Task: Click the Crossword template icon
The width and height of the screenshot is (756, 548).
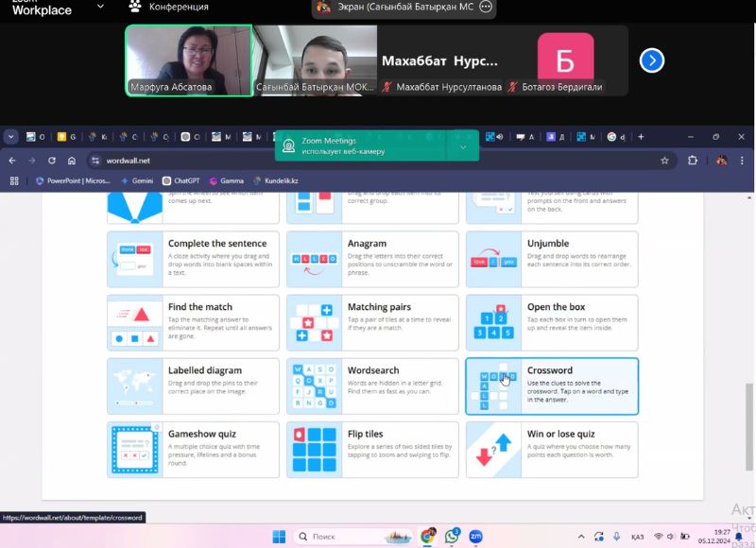Action: 495,385
